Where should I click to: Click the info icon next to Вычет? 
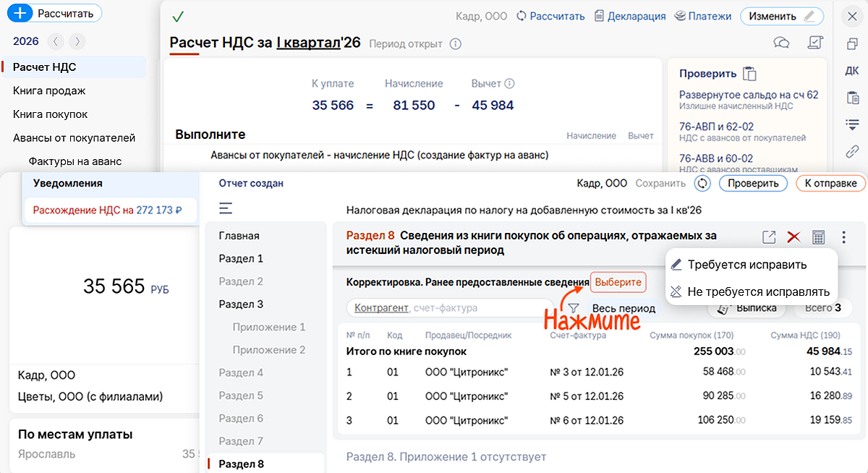tap(509, 84)
